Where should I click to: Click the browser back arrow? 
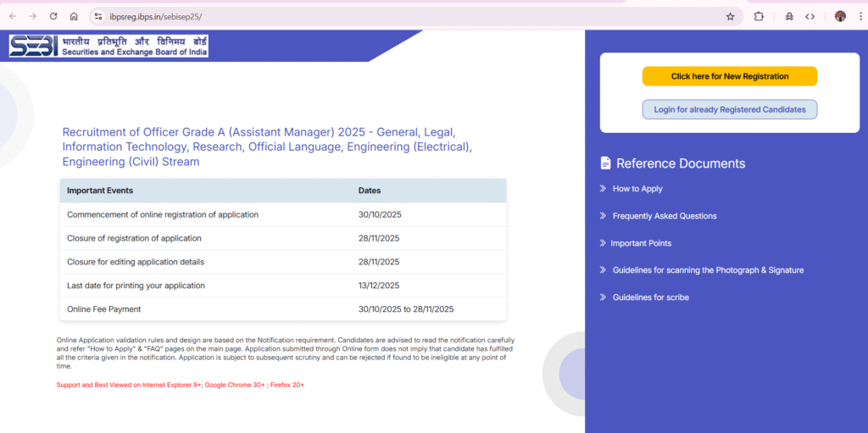pos(12,16)
